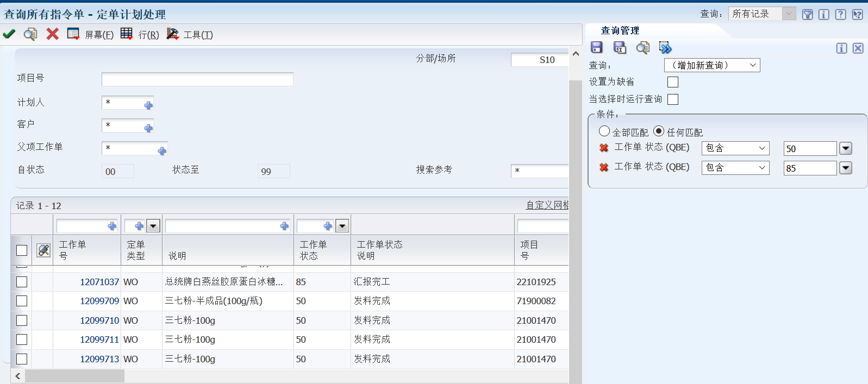
Task: Click the info icon in 查询管理 panel
Action: pos(841,48)
